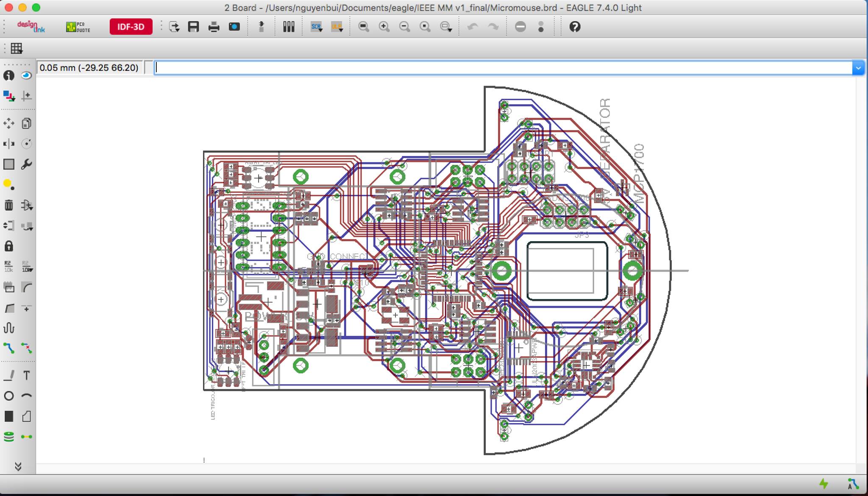Click the stop command icon
The height and width of the screenshot is (496, 868).
(x=520, y=27)
